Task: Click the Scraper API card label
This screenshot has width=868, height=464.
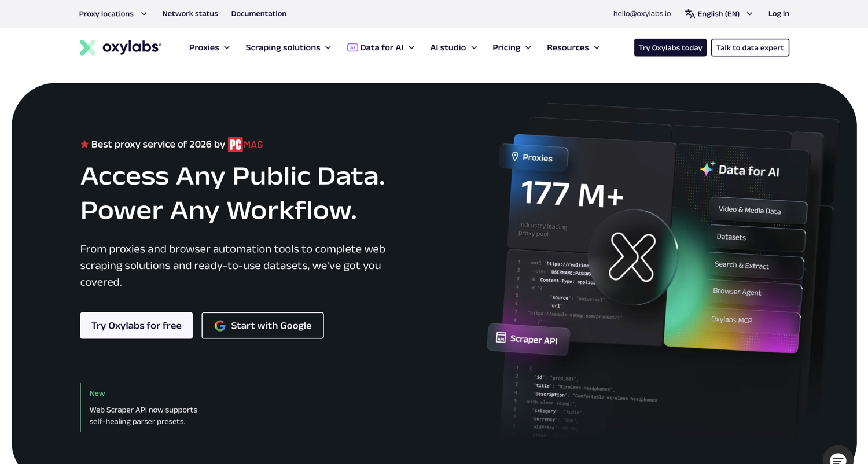Action: tap(528, 339)
